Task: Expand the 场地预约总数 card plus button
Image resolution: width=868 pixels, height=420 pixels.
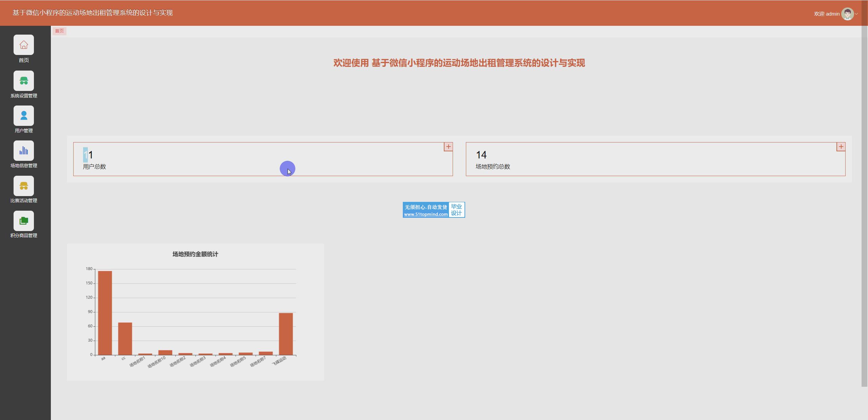Action: [x=841, y=147]
